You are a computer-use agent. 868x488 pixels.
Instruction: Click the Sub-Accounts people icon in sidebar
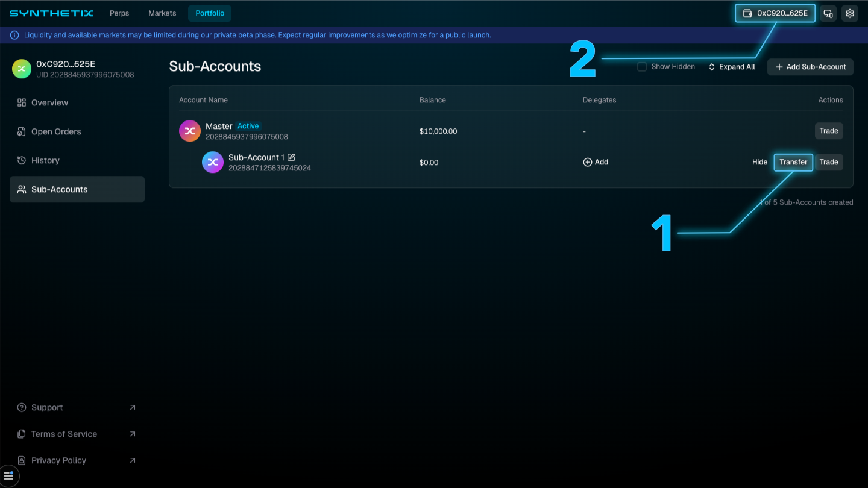[x=22, y=189]
